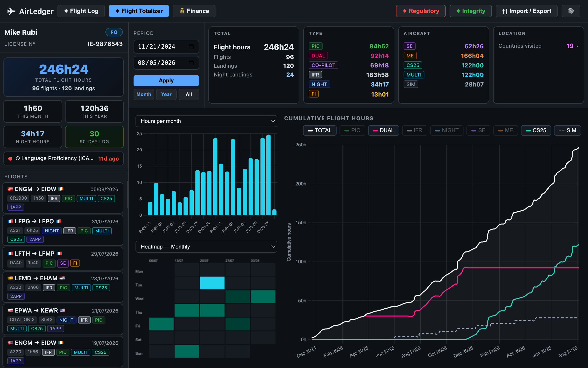Viewport: 588px width, 368px height.
Task: Open the Hours per month chart dropdown
Action: (x=206, y=121)
